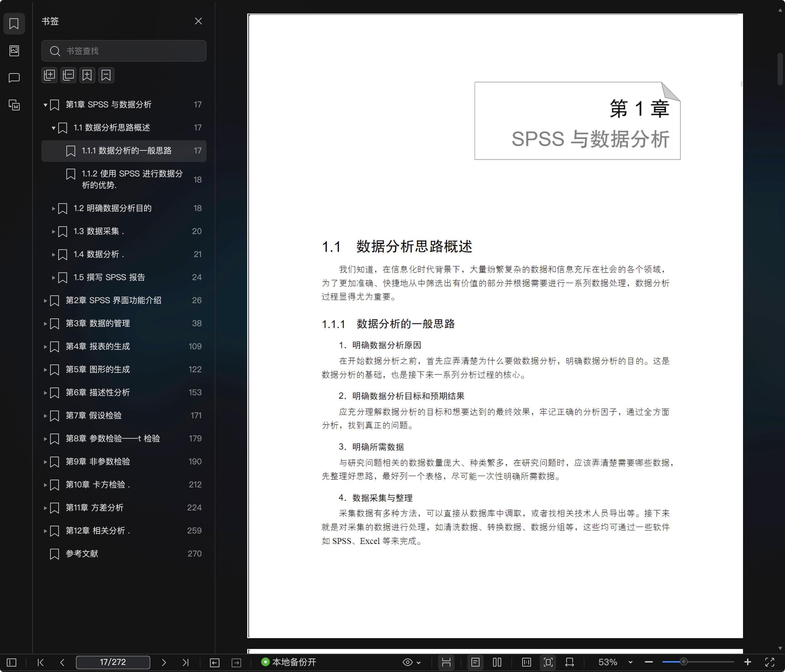Open the eye protection options arrow
The width and height of the screenshot is (785, 672).
point(419,663)
